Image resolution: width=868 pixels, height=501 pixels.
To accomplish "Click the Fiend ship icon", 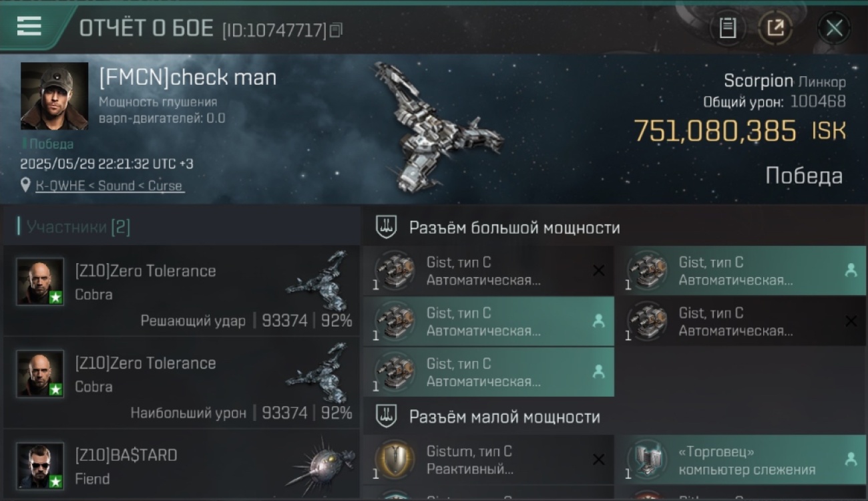I will [x=320, y=462].
